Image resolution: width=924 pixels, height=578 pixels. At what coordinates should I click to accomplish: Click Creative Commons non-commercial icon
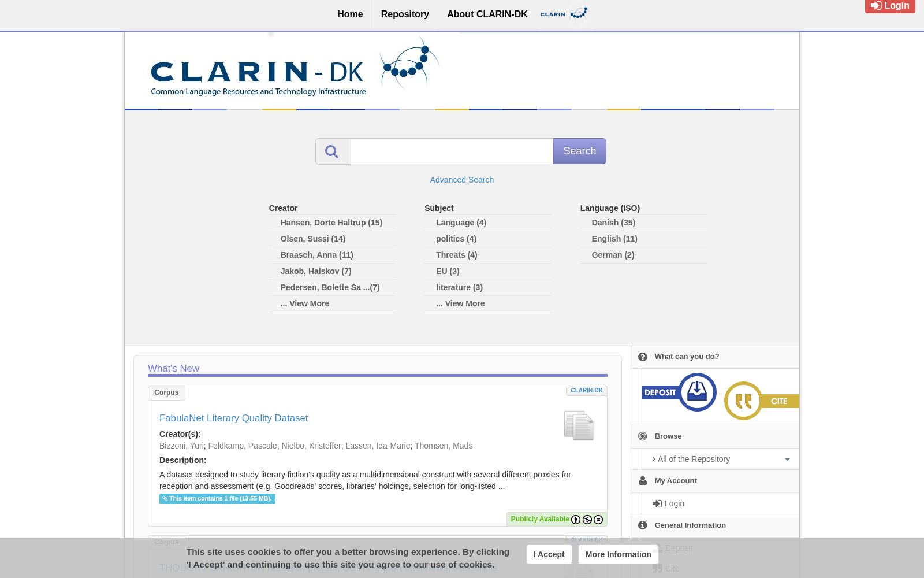pos(587,520)
